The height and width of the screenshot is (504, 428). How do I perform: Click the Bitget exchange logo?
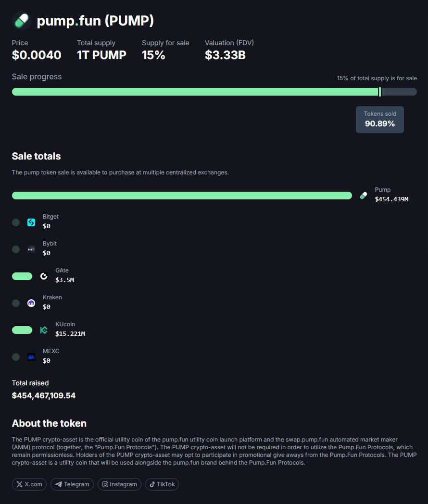point(31,222)
